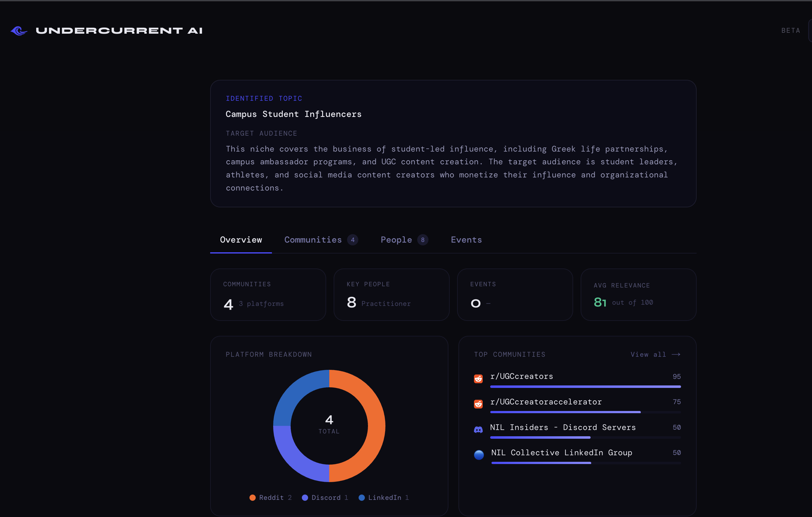Click the Reddit icon beside r/UGCcreatoraccelerator
Screen dimensions: 812x517
(478, 404)
